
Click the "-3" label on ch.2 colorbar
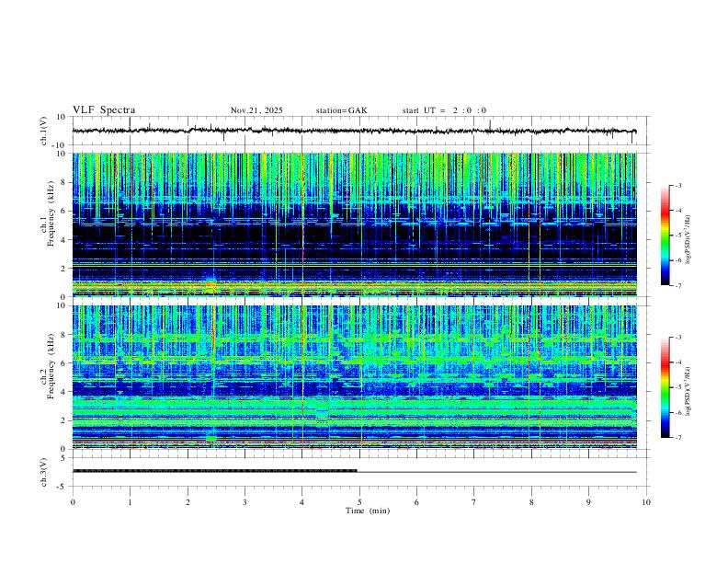(x=677, y=338)
